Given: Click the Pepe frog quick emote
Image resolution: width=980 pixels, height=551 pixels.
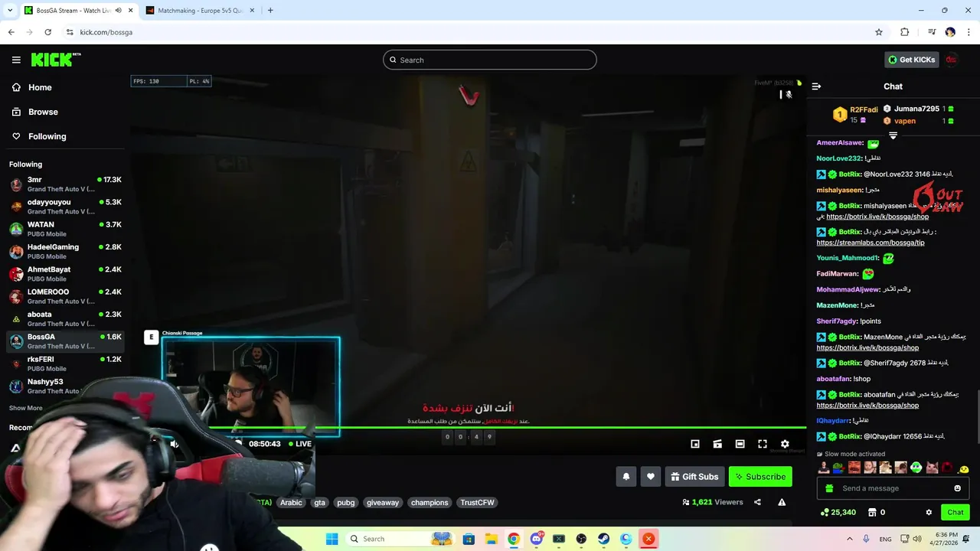Looking at the screenshot, I should pyautogui.click(x=839, y=468).
